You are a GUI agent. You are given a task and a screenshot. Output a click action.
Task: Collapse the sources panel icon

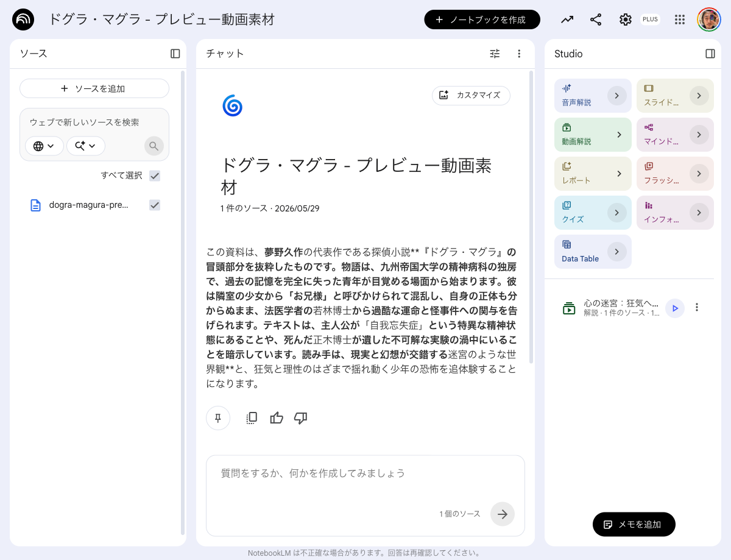(x=175, y=54)
